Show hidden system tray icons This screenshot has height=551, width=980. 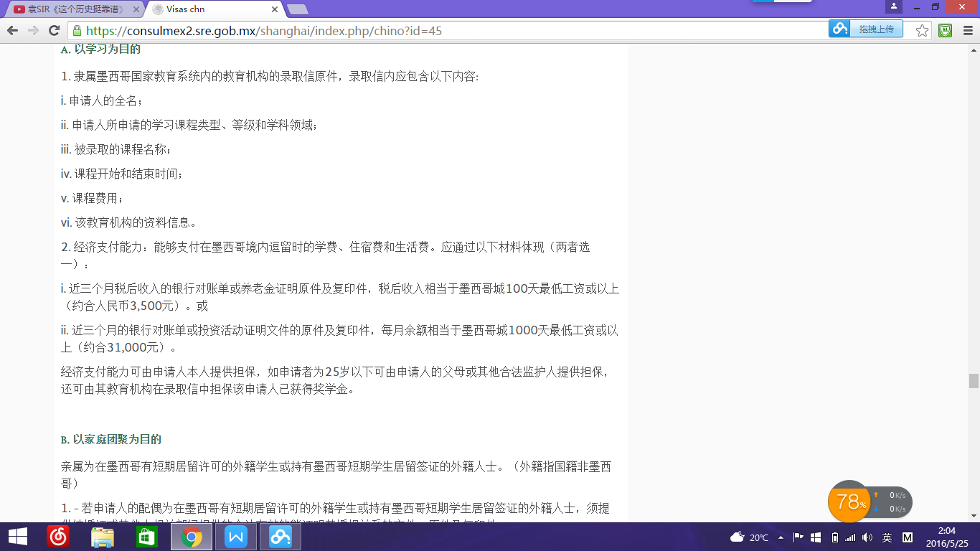click(780, 537)
